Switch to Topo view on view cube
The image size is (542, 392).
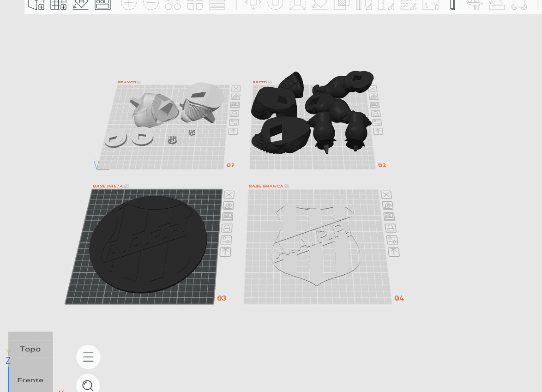point(30,349)
